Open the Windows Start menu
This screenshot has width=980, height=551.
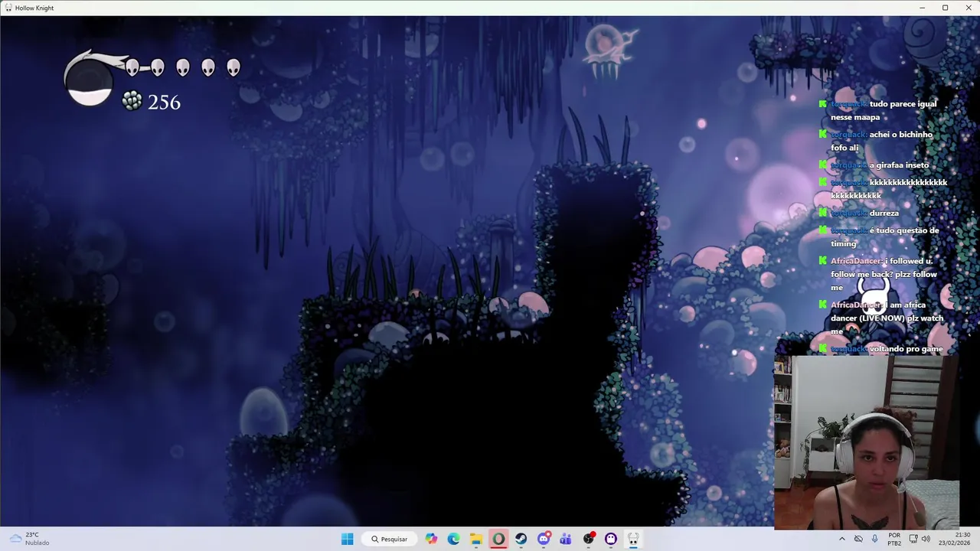pos(347,539)
